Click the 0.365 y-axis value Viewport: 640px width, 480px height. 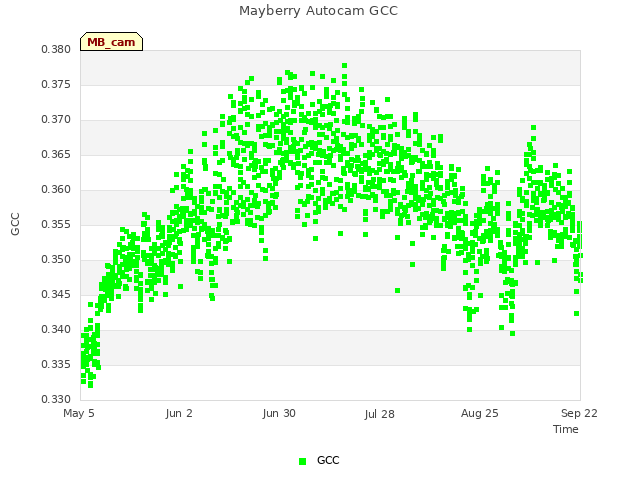pyautogui.click(x=56, y=155)
